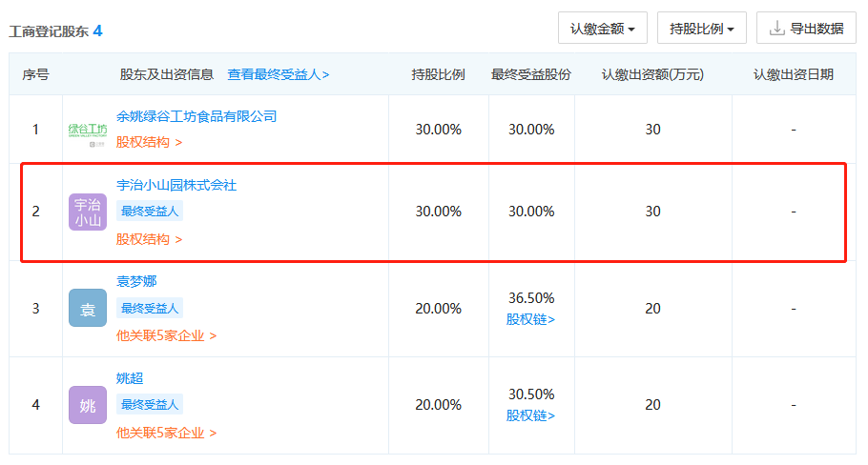This screenshot has height=465, width=868.
Task: Open 股权链 under 36.50%
Action: [530, 319]
